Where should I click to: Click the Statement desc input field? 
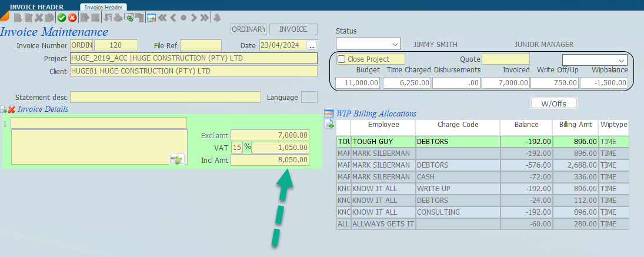165,97
